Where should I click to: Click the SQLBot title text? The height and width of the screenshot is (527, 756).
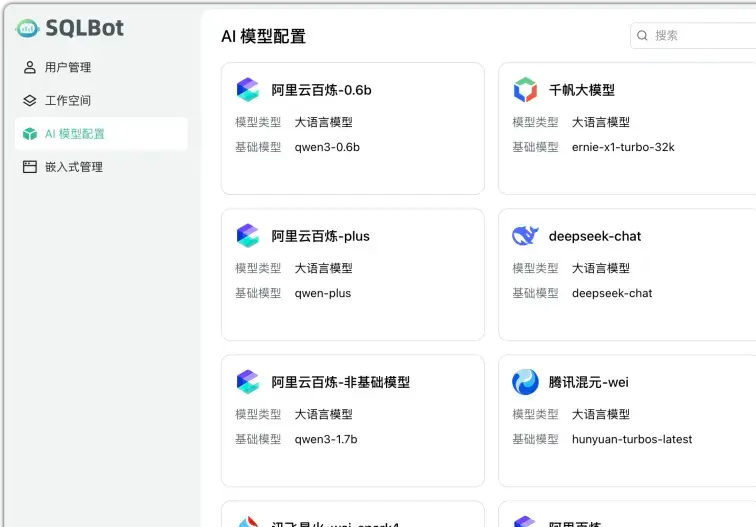[x=84, y=28]
